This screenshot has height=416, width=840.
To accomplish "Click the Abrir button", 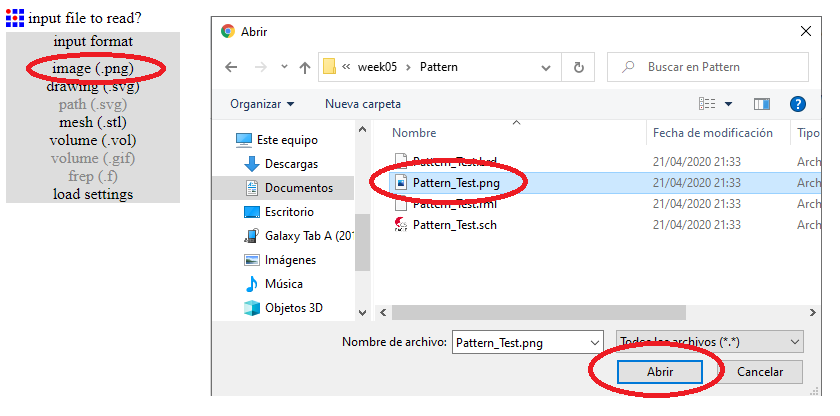I will 658,372.
